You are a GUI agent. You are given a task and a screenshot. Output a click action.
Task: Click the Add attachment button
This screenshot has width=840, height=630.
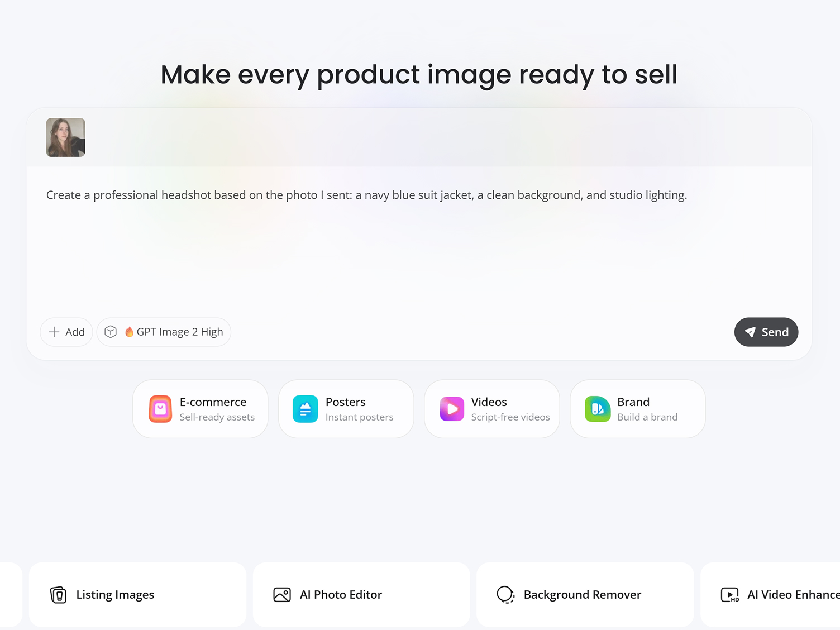click(x=66, y=332)
